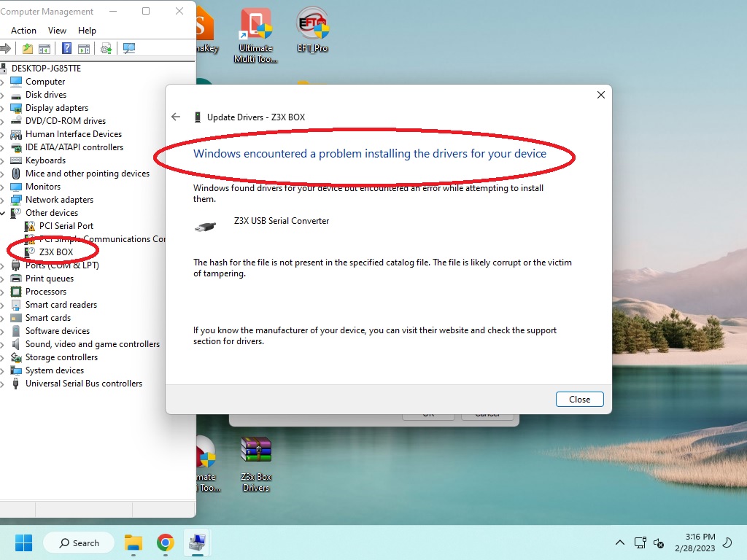The image size is (747, 560).
Task: Click the Monitors icon
Action: [x=16, y=187]
